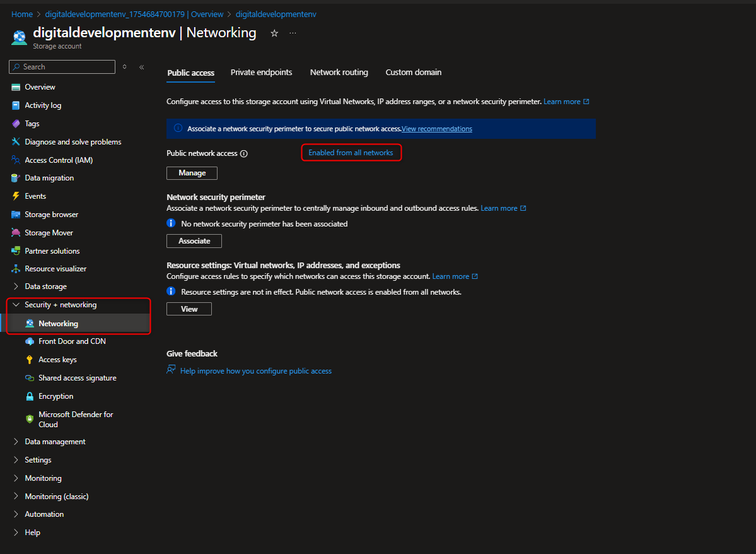The image size is (756, 554).
Task: Click the Encryption lock icon
Action: point(30,396)
